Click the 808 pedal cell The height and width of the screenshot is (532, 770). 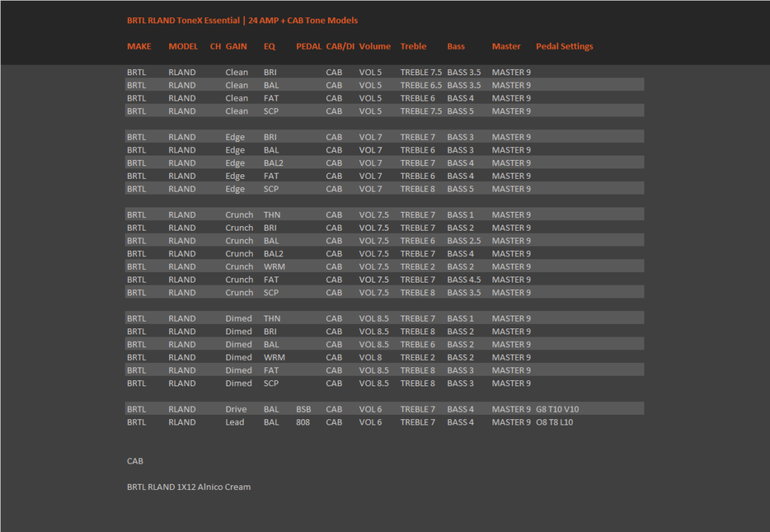tap(303, 422)
